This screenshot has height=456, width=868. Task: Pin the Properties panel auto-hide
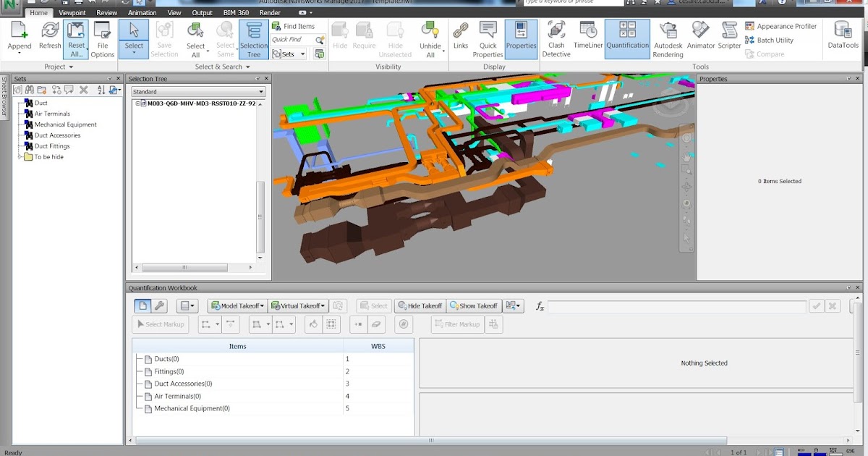pyautogui.click(x=849, y=79)
